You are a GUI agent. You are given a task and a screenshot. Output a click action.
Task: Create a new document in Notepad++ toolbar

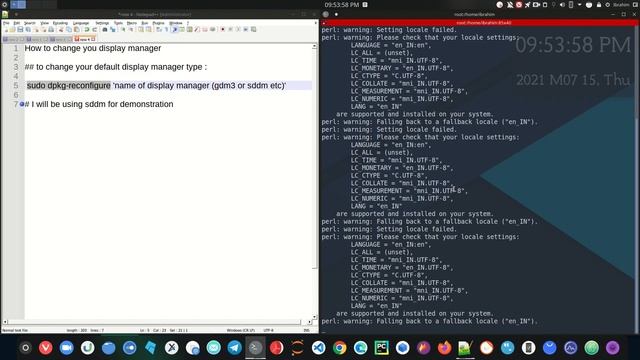(6, 29)
